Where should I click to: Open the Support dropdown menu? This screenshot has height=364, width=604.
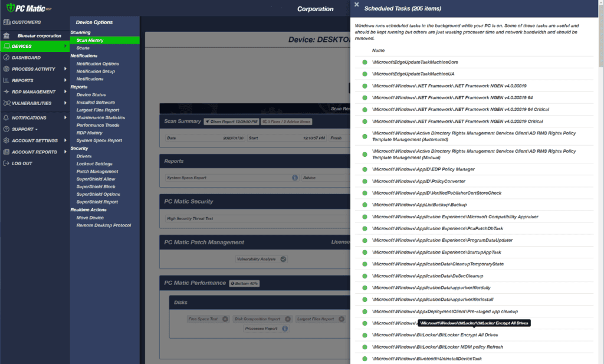25,129
